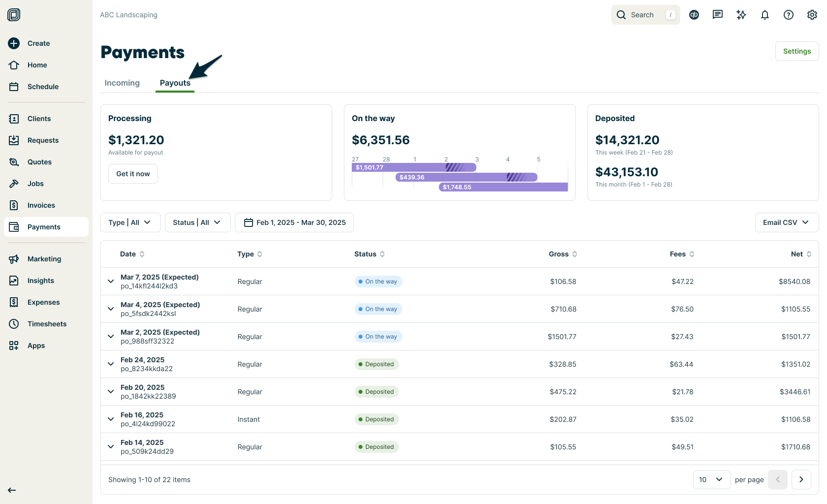This screenshot has width=827, height=504.
Task: Open the Status filter dropdown
Action: click(197, 222)
